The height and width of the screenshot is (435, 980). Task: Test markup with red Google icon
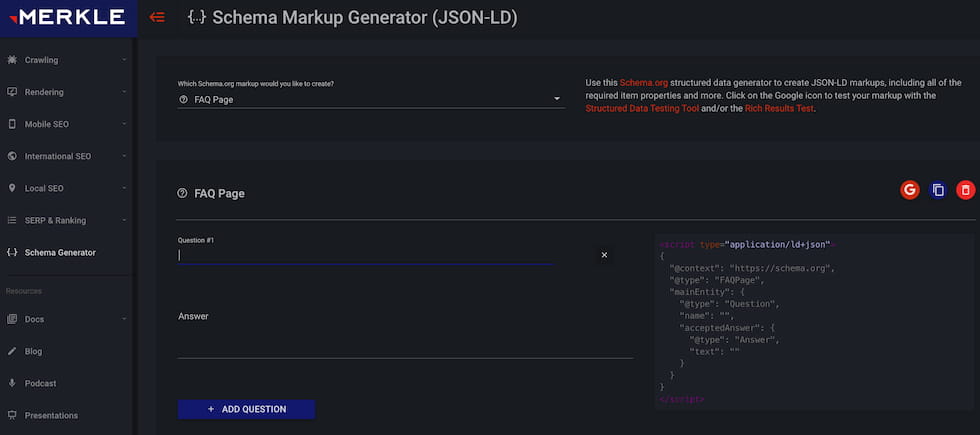tap(909, 190)
